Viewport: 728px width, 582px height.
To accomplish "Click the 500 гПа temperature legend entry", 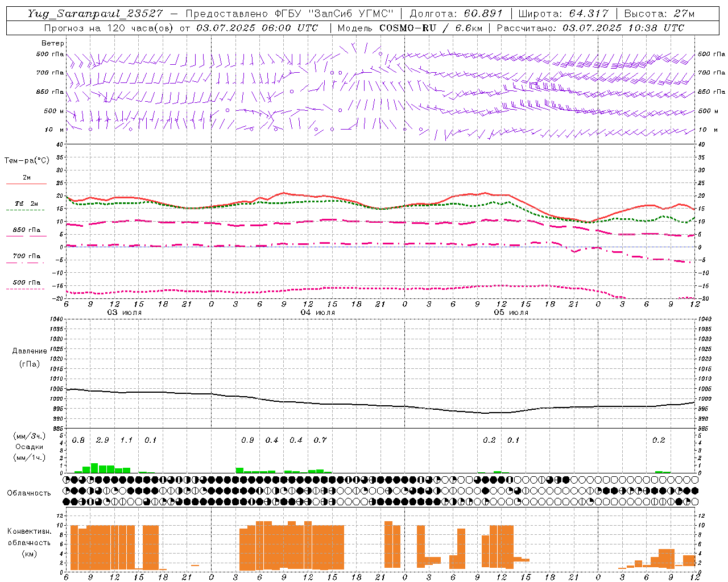I will (27, 282).
